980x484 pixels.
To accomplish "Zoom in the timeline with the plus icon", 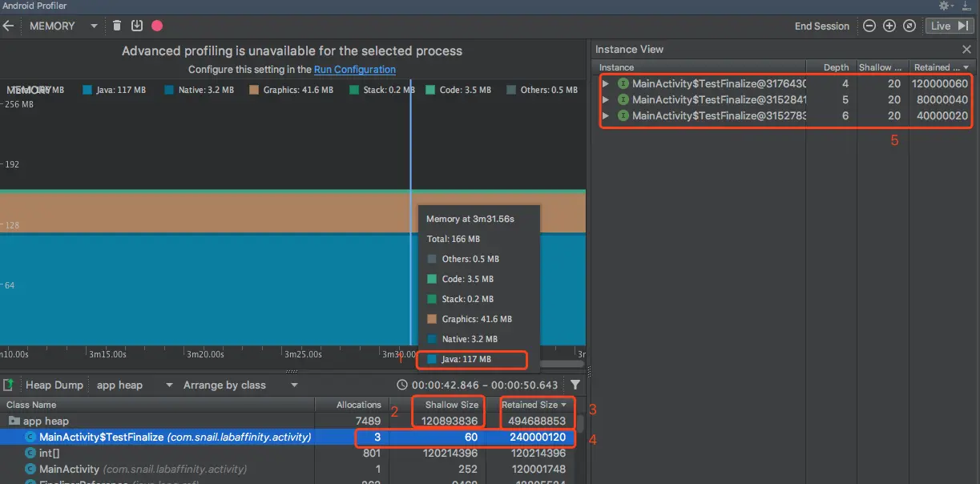I will tap(889, 26).
